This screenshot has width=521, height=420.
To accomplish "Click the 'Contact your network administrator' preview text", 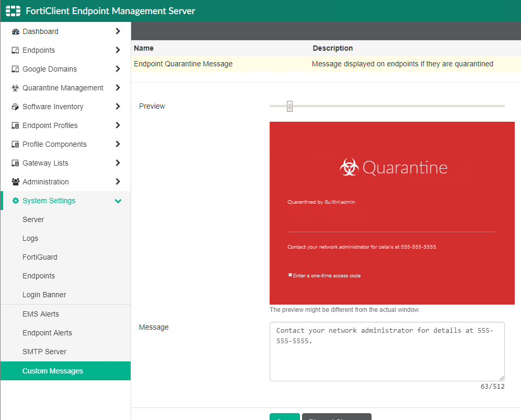I will pyautogui.click(x=362, y=247).
